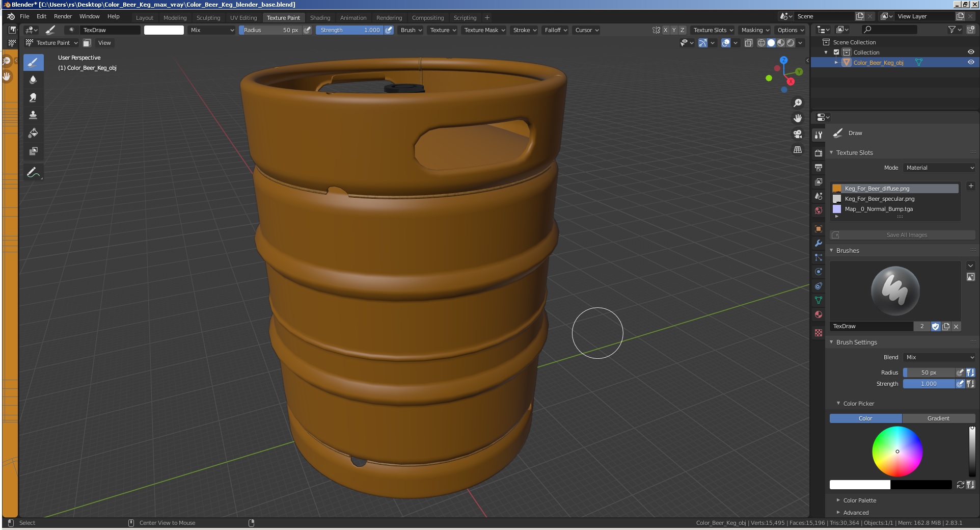Hide Collection using its eye icon
980x530 pixels.
[x=971, y=52]
